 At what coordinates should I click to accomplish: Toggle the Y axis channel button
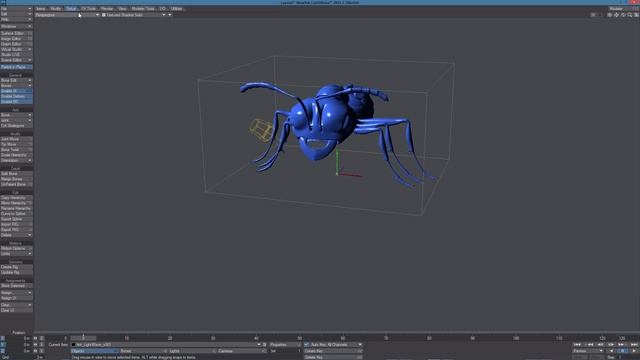[2, 344]
